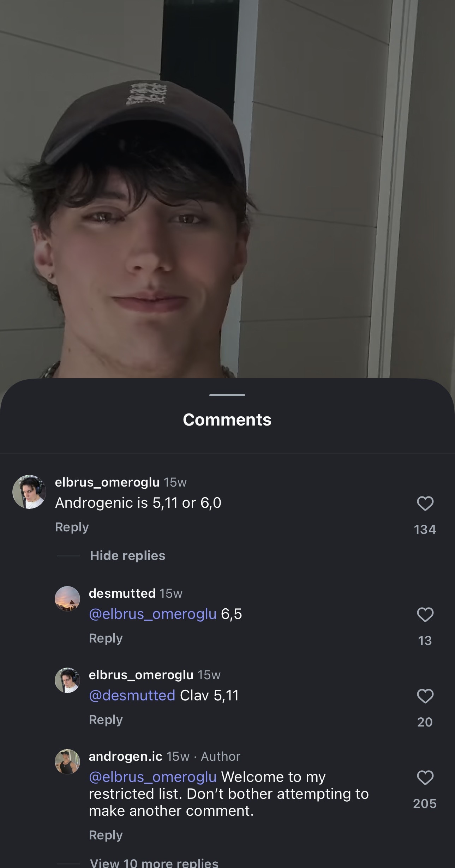Tap androgen.ic's author profile picture

(x=67, y=762)
